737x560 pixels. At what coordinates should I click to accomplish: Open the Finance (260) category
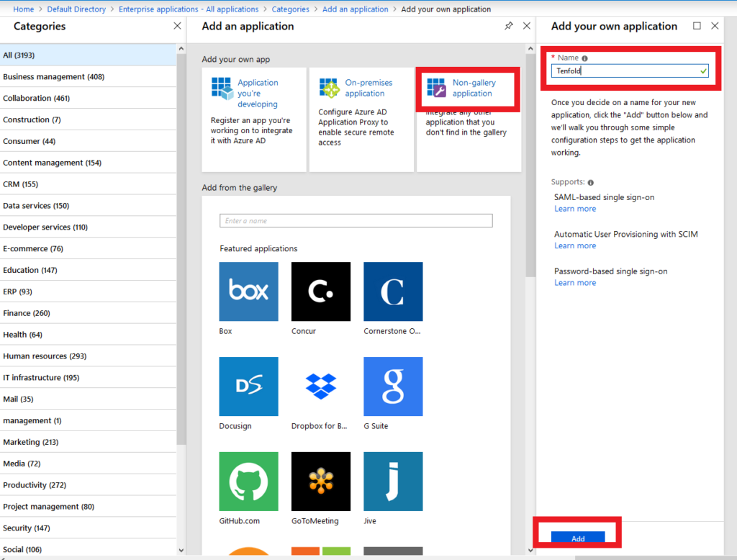pos(88,313)
